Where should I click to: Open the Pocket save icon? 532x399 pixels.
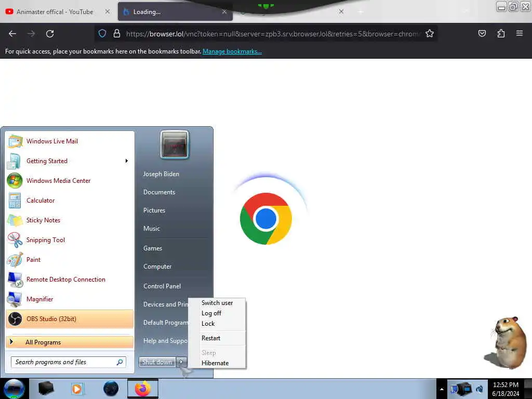pyautogui.click(x=482, y=34)
